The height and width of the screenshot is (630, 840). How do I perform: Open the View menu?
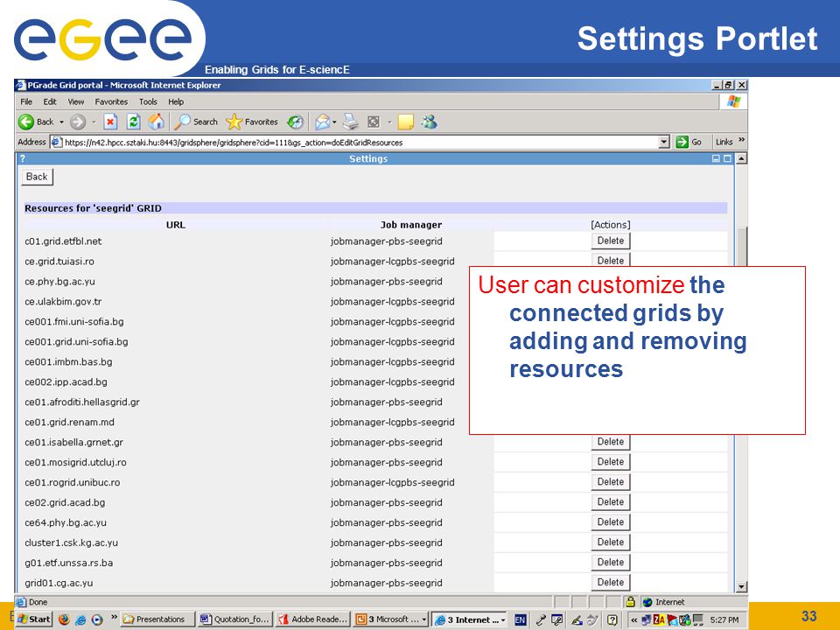[75, 101]
